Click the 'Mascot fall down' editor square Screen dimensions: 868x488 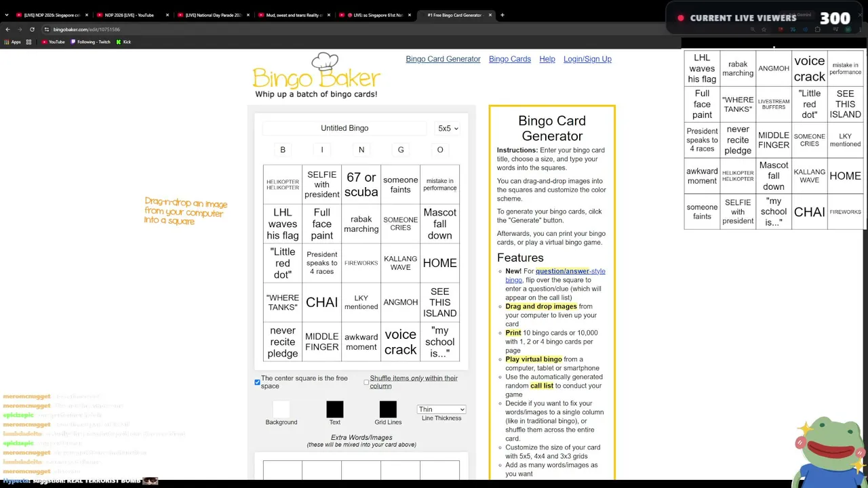[440, 224]
